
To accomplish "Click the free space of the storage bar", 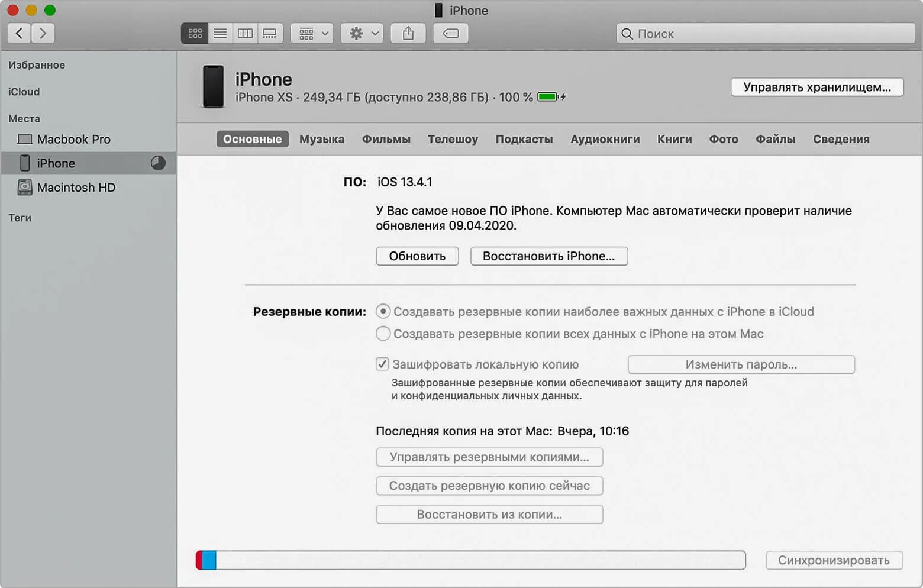I will coord(480,560).
